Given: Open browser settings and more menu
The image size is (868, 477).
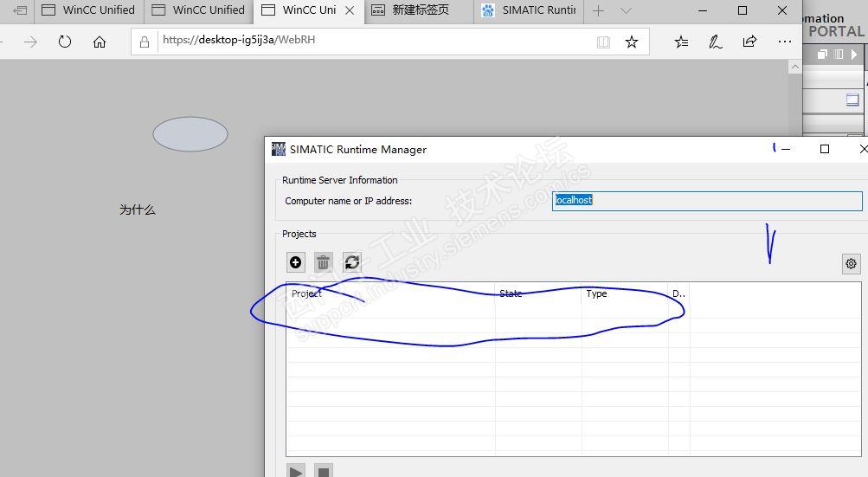Looking at the screenshot, I should (784, 42).
